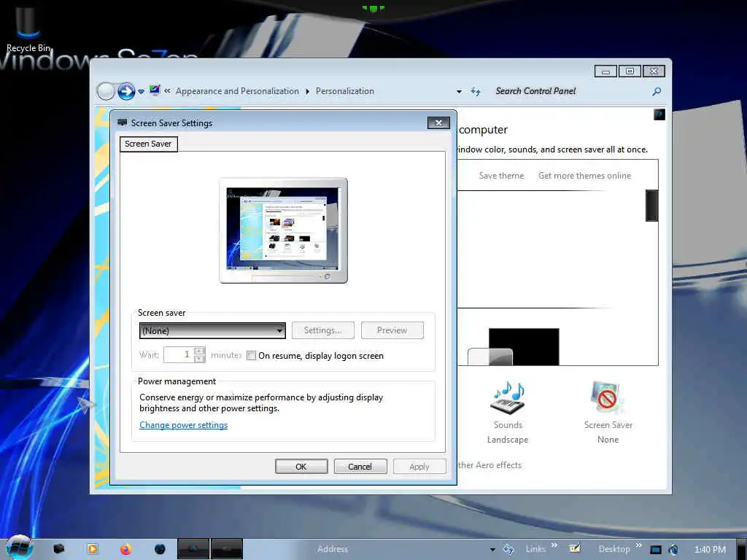Open the taskbar Address dropdown arrow
Screen dimensions: 747x560
(492, 550)
